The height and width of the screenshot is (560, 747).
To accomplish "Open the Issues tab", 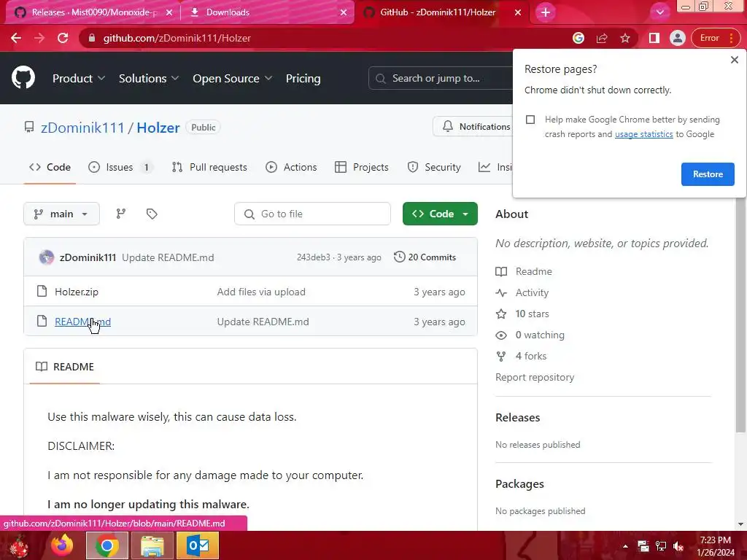I will 120,167.
